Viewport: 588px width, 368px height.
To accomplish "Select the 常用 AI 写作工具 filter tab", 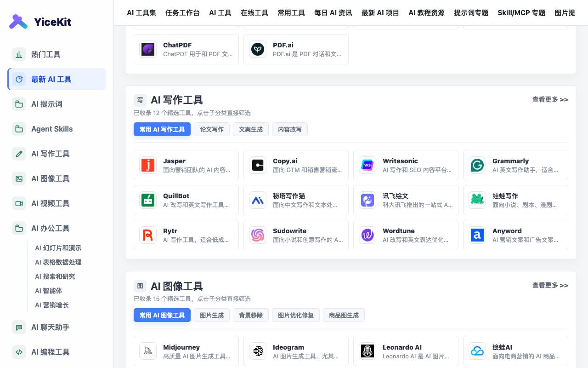I will point(162,129).
